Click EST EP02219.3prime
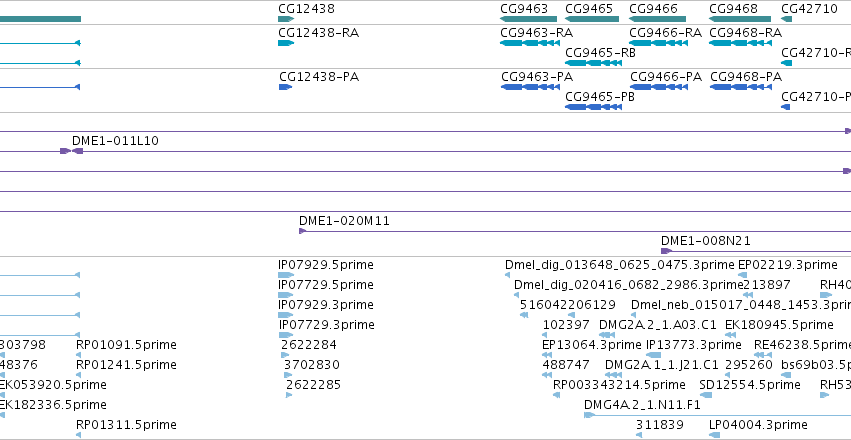 788,265
